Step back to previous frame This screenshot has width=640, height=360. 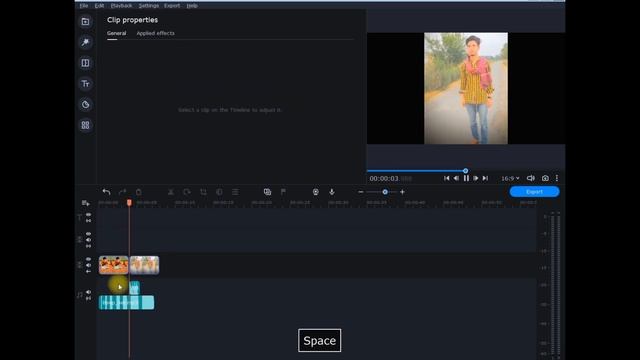456,178
